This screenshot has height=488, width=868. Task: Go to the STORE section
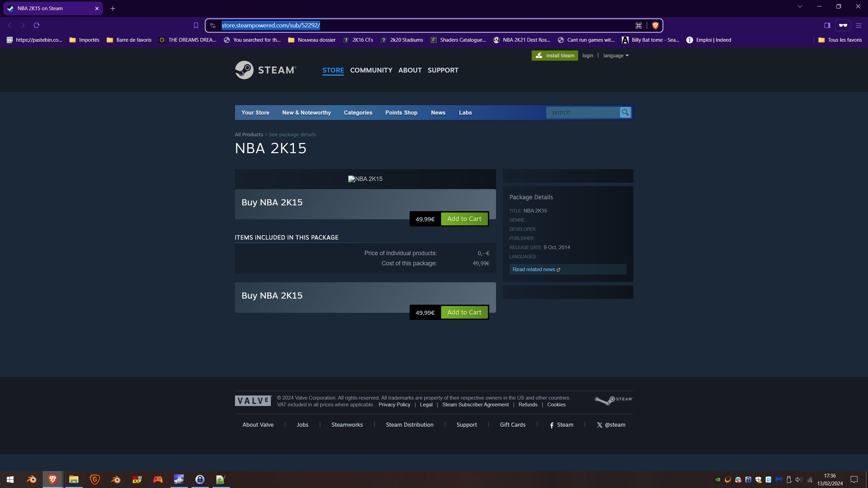click(333, 70)
